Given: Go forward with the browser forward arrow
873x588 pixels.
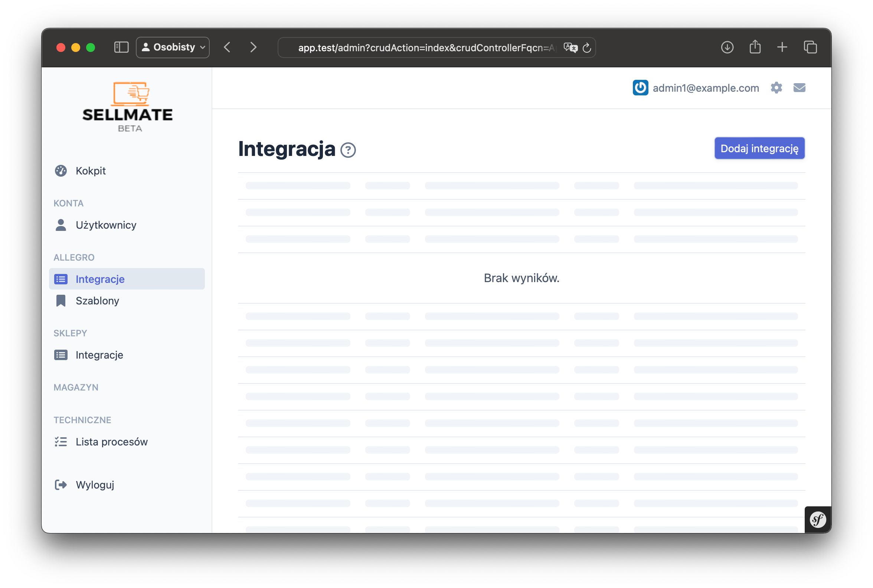Looking at the screenshot, I should tap(254, 47).
